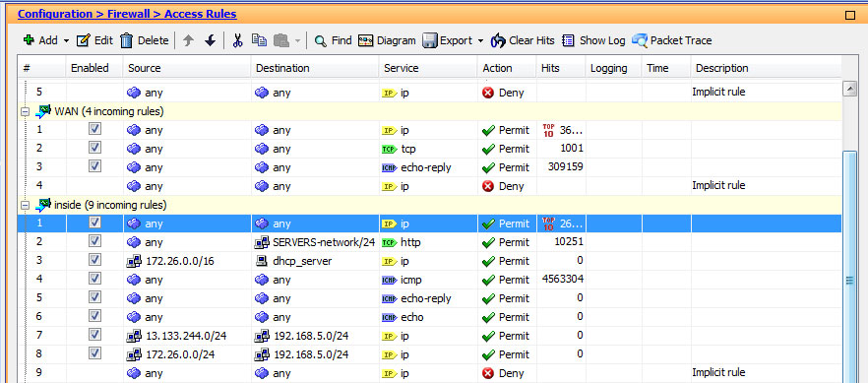Sort by the Destination column header

pos(315,68)
